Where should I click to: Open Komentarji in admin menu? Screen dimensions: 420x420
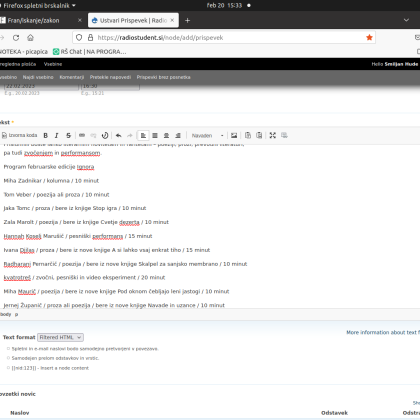[x=72, y=77]
